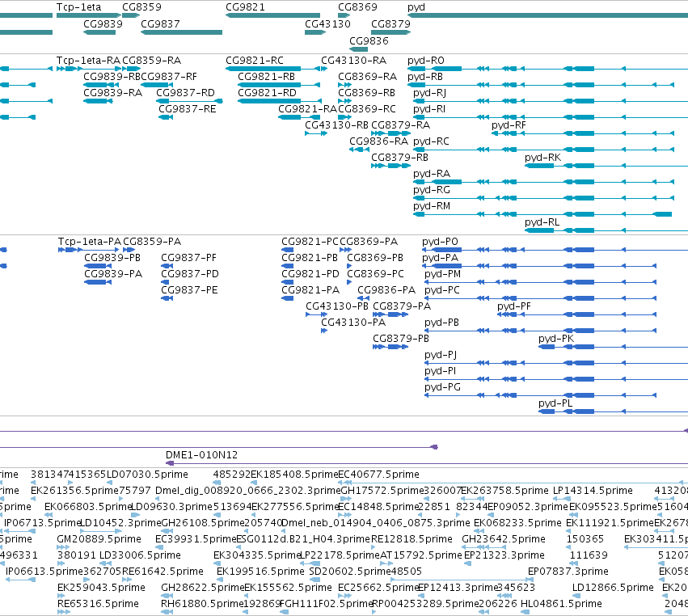Click transcript pyd-RB

[x=425, y=77]
